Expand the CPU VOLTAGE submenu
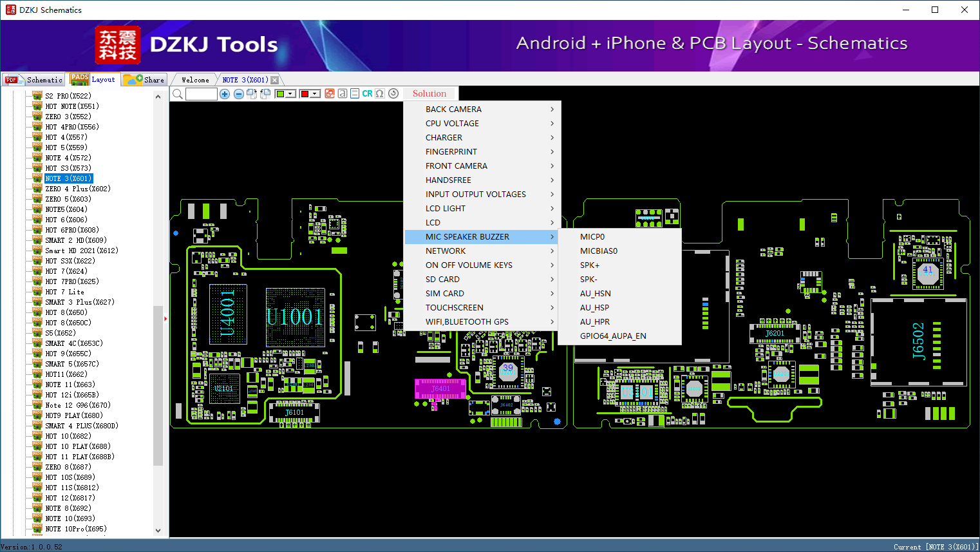Viewport: 980px width, 552px height. (482, 124)
